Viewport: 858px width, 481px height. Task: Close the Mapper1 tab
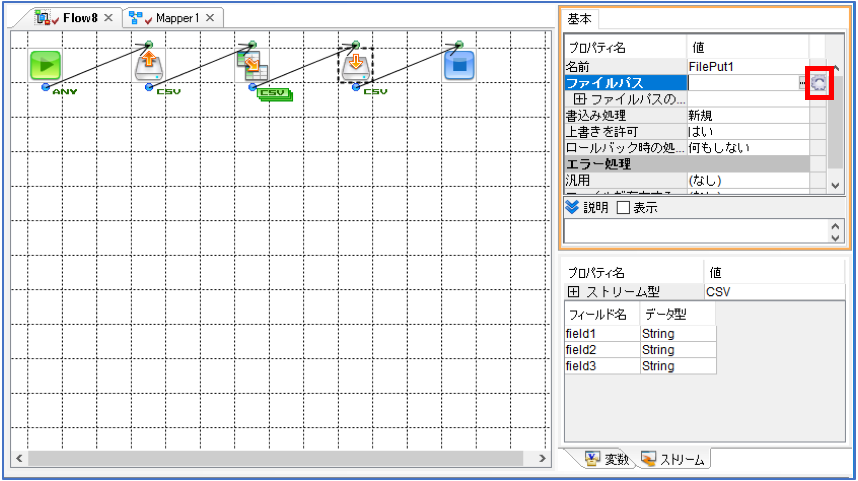tap(210, 18)
